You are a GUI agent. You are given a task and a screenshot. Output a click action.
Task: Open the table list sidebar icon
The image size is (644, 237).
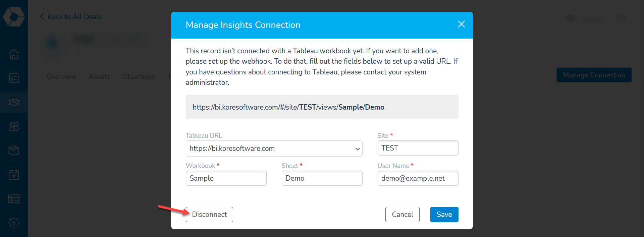click(14, 199)
